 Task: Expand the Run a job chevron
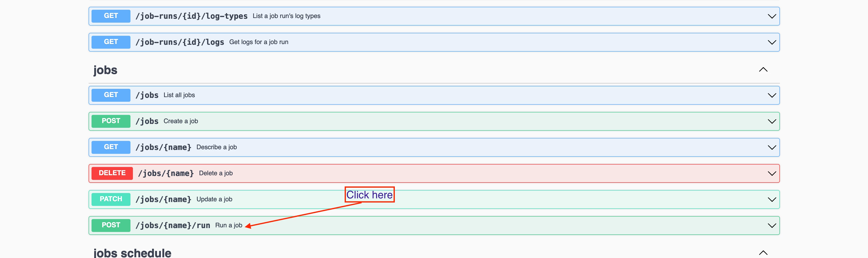(772, 225)
